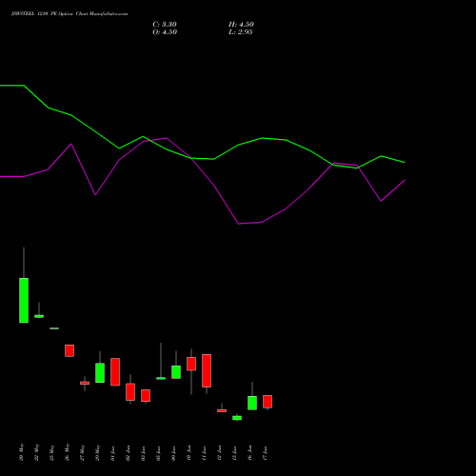
Task: Select the 02 Jun date label
Action: click(x=128, y=453)
